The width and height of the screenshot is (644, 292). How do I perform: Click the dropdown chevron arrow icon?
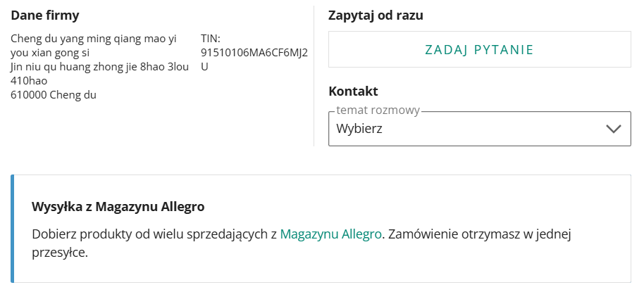(x=613, y=129)
